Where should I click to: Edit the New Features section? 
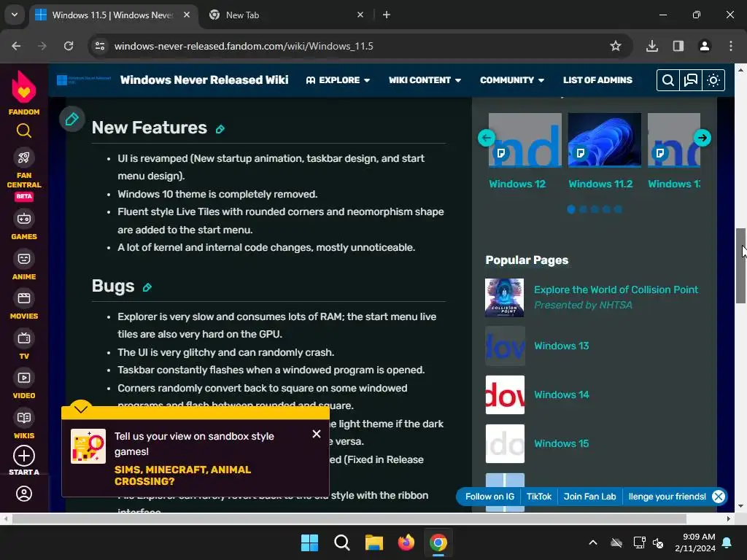[220, 129]
